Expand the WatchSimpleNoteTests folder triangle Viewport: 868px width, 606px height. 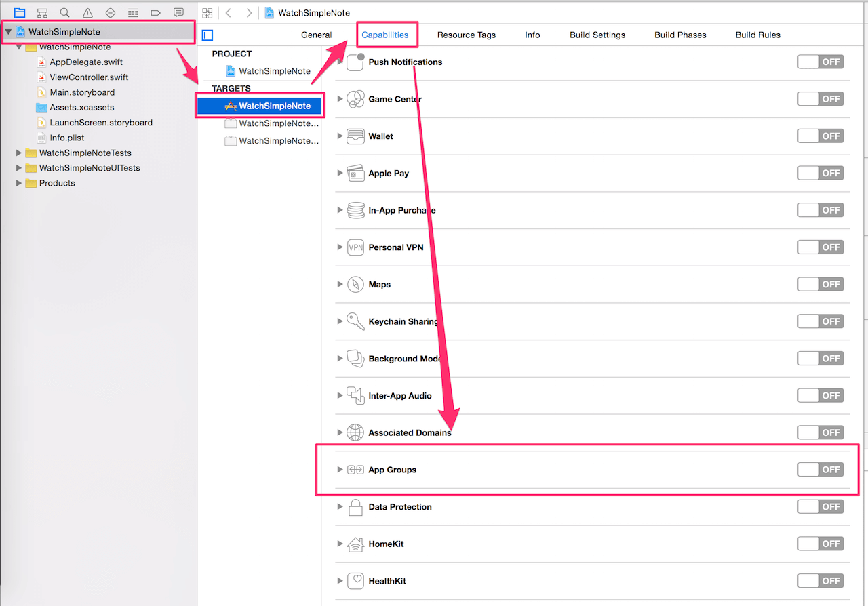[x=19, y=153]
